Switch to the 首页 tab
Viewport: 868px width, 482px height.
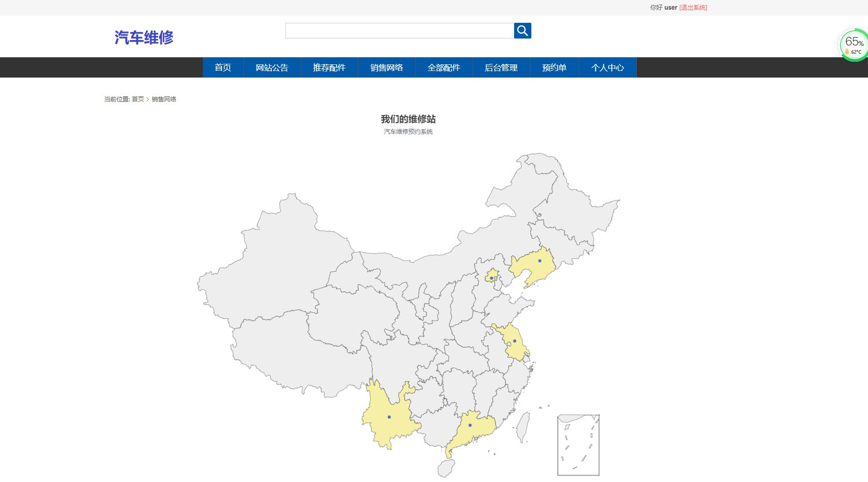(223, 67)
